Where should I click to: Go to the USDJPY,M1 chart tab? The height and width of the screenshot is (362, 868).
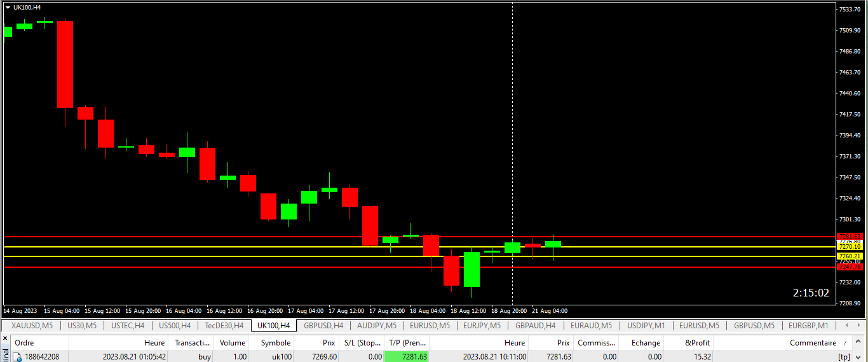point(646,326)
